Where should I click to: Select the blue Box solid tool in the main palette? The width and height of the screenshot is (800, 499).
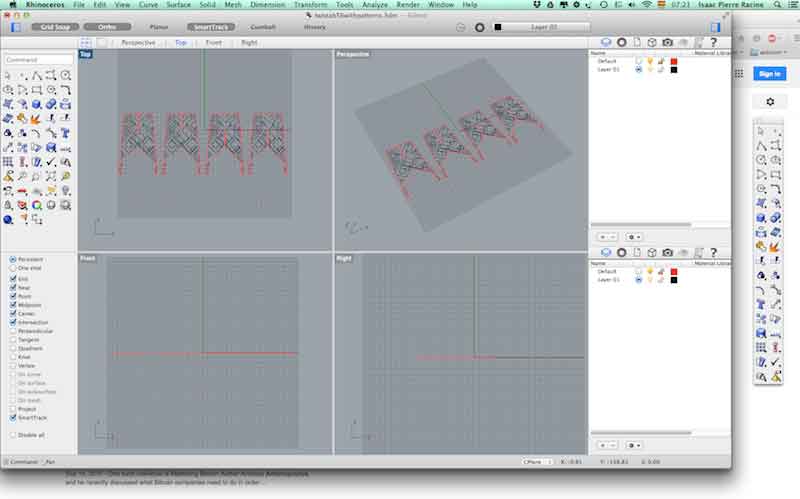coord(37,105)
